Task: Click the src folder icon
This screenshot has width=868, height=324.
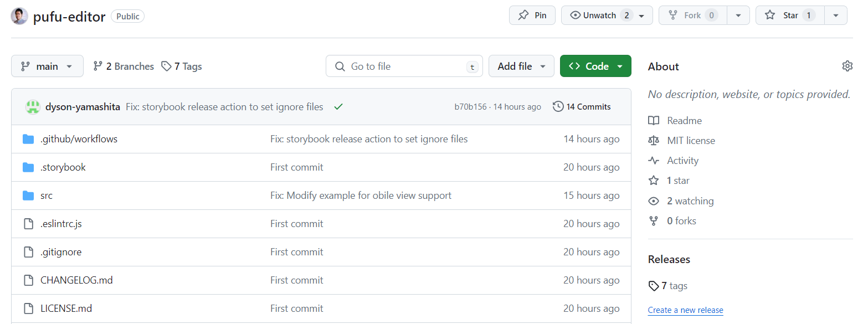Action: pos(28,196)
